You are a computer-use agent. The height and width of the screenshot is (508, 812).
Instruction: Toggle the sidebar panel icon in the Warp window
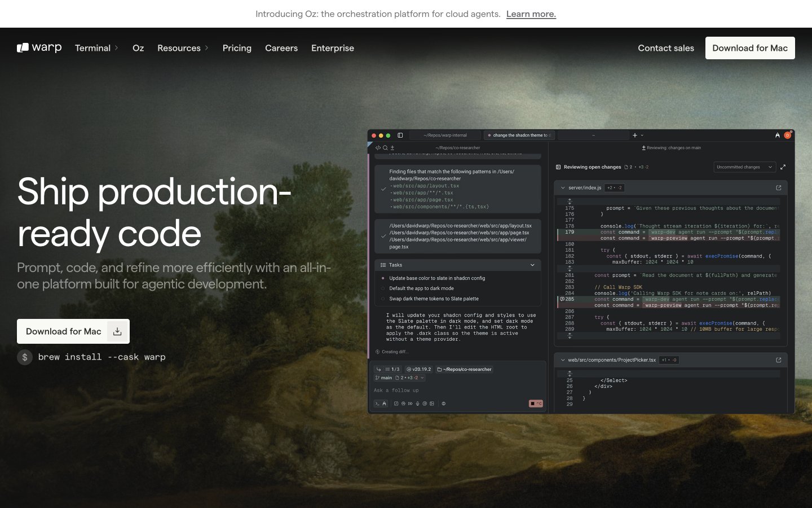point(400,135)
